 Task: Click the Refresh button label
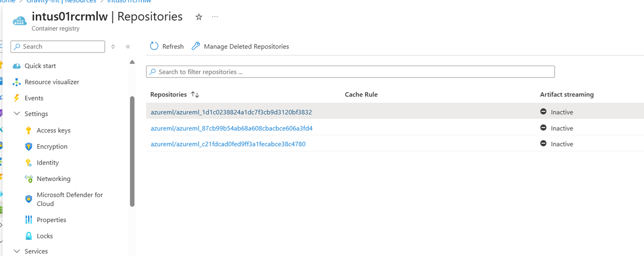[173, 46]
